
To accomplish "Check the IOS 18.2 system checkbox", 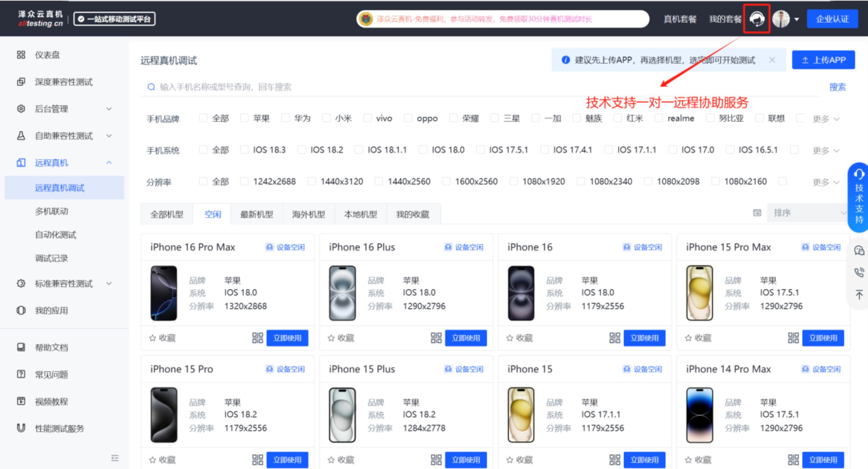I will (x=302, y=150).
